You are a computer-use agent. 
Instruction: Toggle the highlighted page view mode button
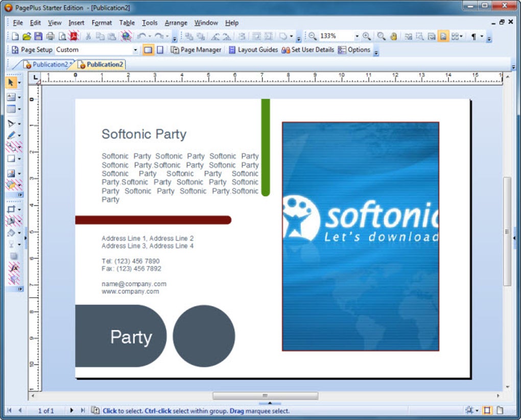[443, 36]
